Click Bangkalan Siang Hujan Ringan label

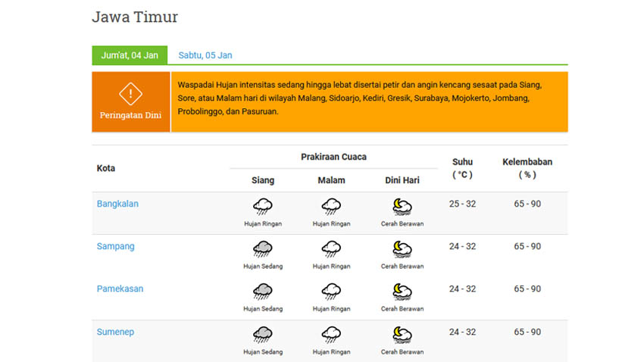[x=263, y=223]
